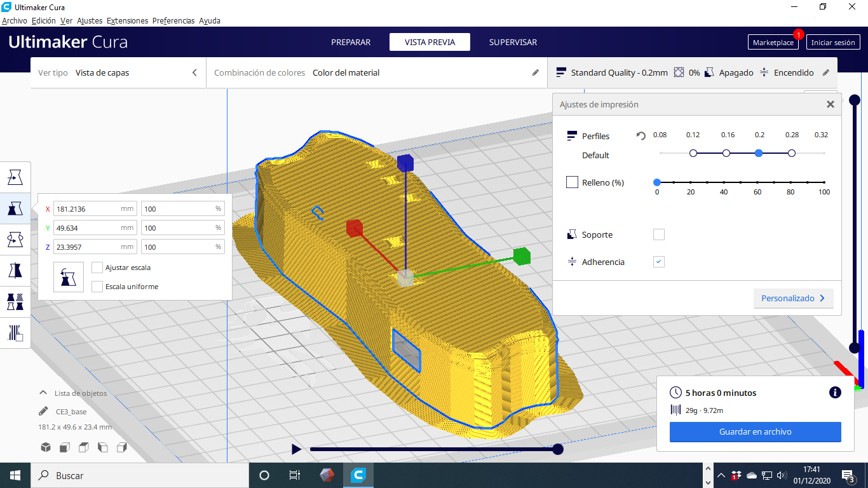Select the Mirror tool in left toolbar
This screenshot has width=868, height=488.
click(15, 271)
